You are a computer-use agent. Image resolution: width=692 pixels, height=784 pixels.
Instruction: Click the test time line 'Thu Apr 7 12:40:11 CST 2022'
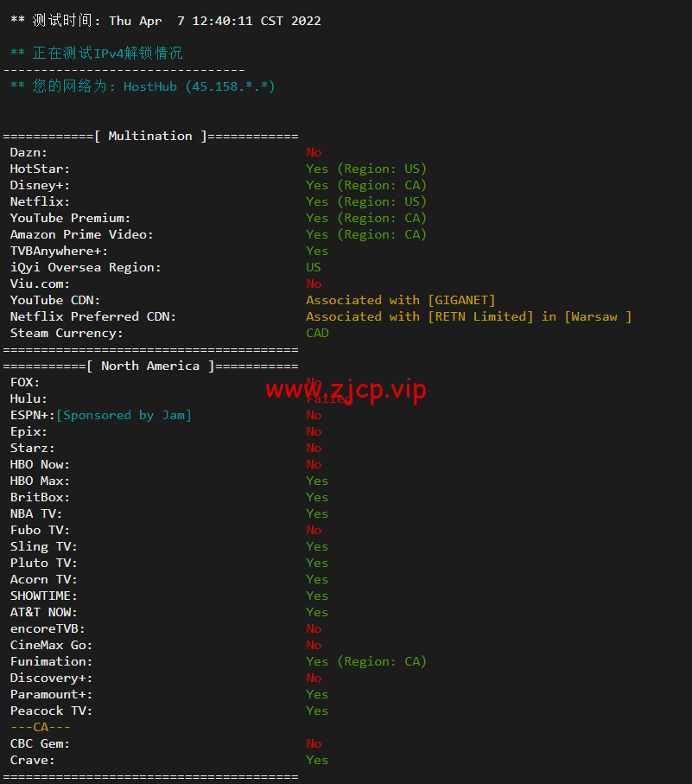(x=215, y=21)
